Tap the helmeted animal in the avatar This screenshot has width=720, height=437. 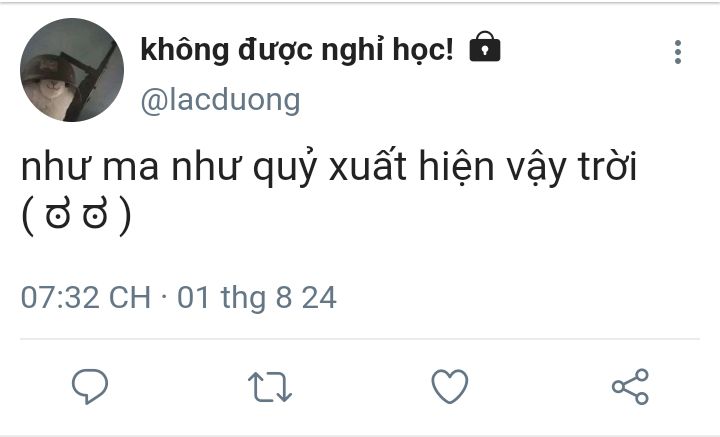(50, 85)
